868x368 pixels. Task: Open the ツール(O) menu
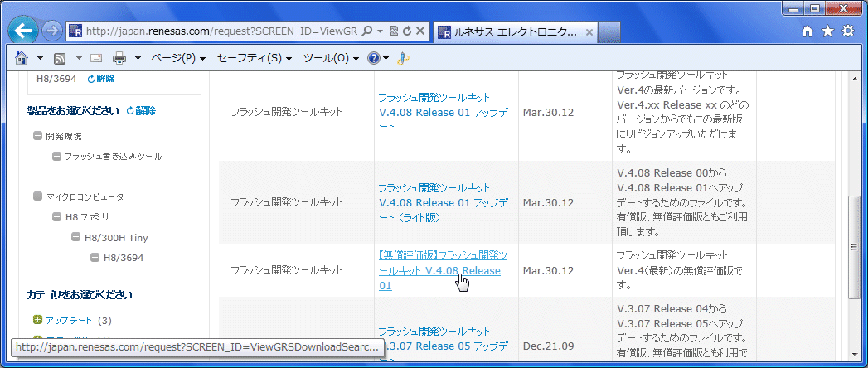(331, 58)
